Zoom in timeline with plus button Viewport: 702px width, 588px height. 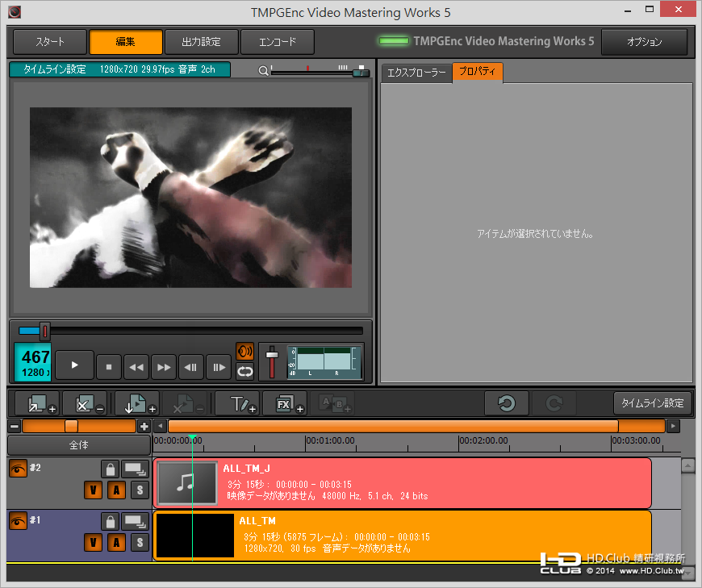pyautogui.click(x=144, y=426)
